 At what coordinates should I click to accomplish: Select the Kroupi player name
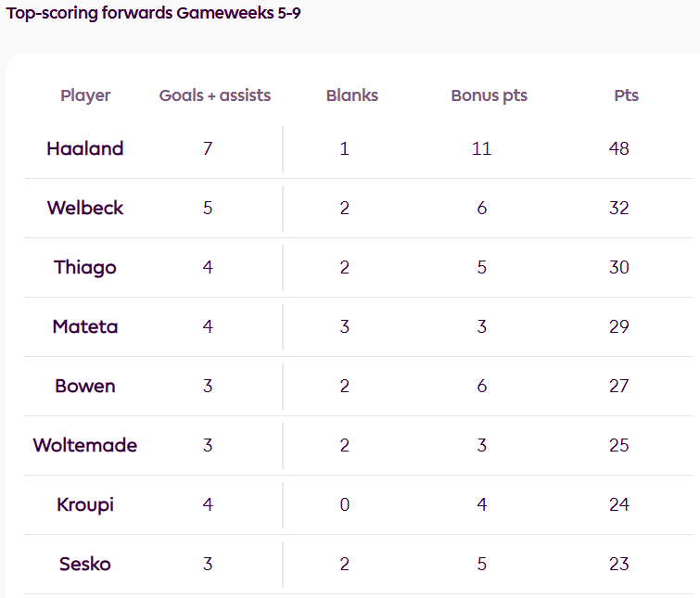[85, 504]
